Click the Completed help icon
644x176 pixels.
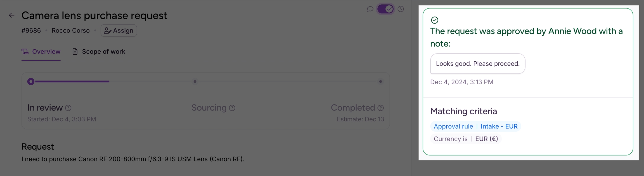pyautogui.click(x=381, y=108)
